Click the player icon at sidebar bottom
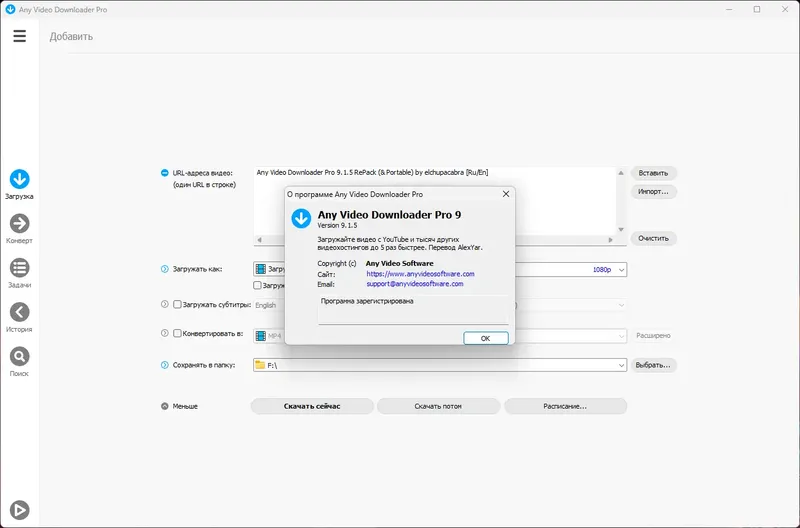 19,510
